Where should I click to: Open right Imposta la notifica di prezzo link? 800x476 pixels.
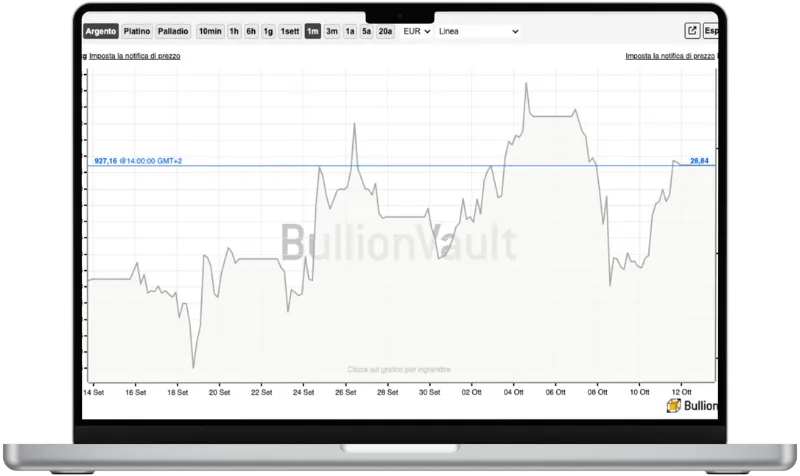(x=670, y=56)
